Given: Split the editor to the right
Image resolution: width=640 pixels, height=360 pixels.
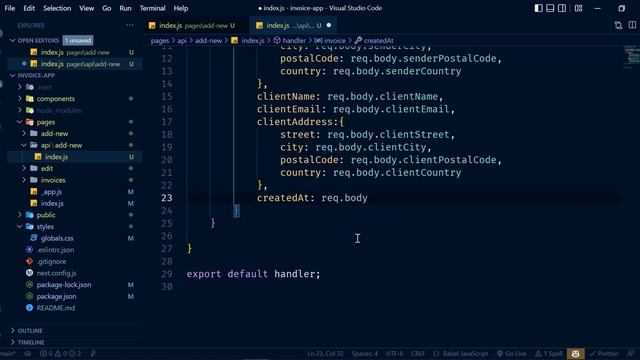Looking at the screenshot, I should point(632,25).
